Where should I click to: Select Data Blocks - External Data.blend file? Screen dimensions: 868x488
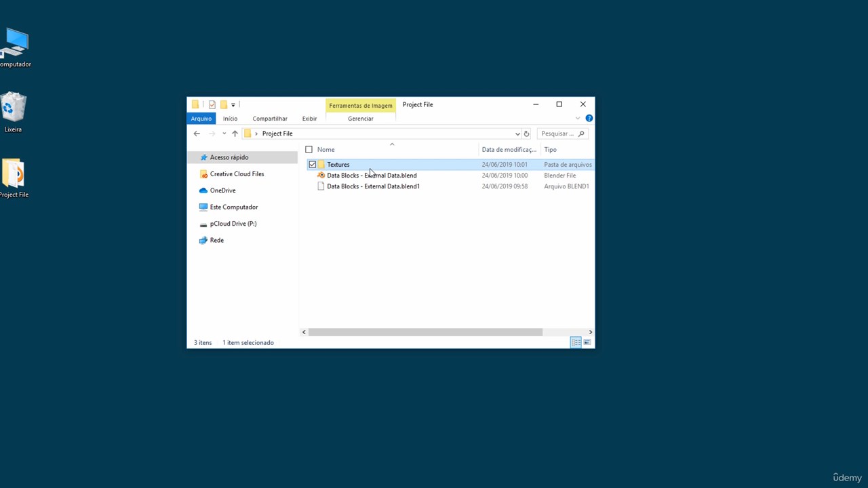(x=372, y=176)
